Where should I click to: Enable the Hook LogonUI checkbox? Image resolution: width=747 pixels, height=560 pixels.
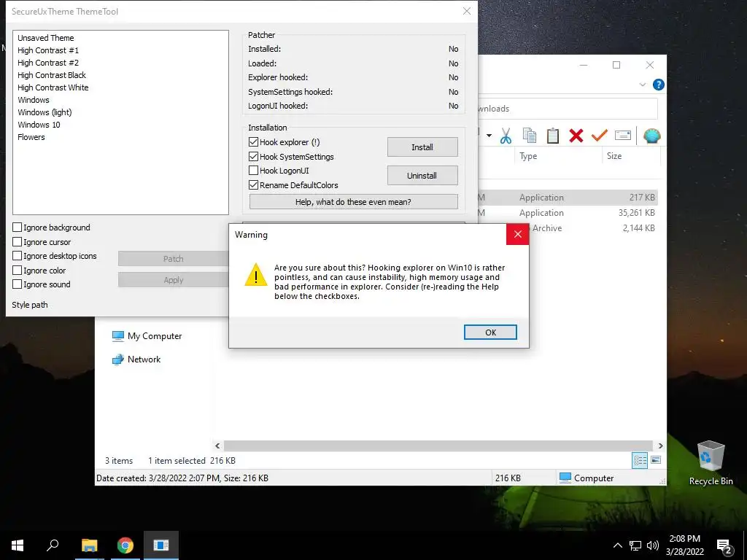(x=253, y=171)
